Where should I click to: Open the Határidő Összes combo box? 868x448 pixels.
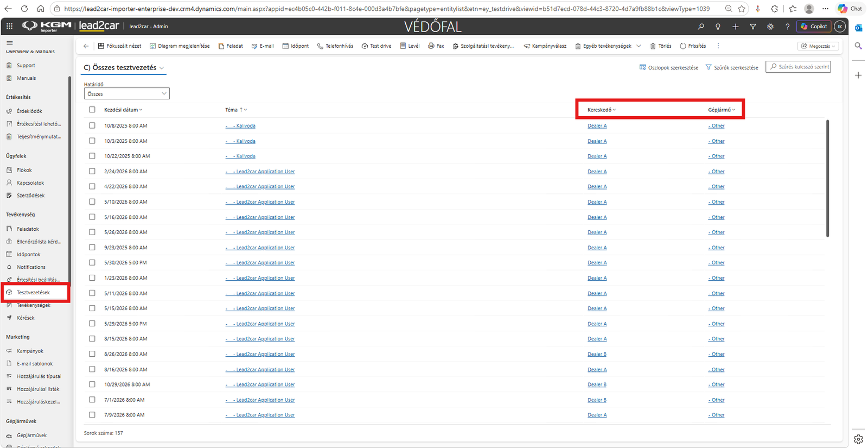(x=127, y=94)
